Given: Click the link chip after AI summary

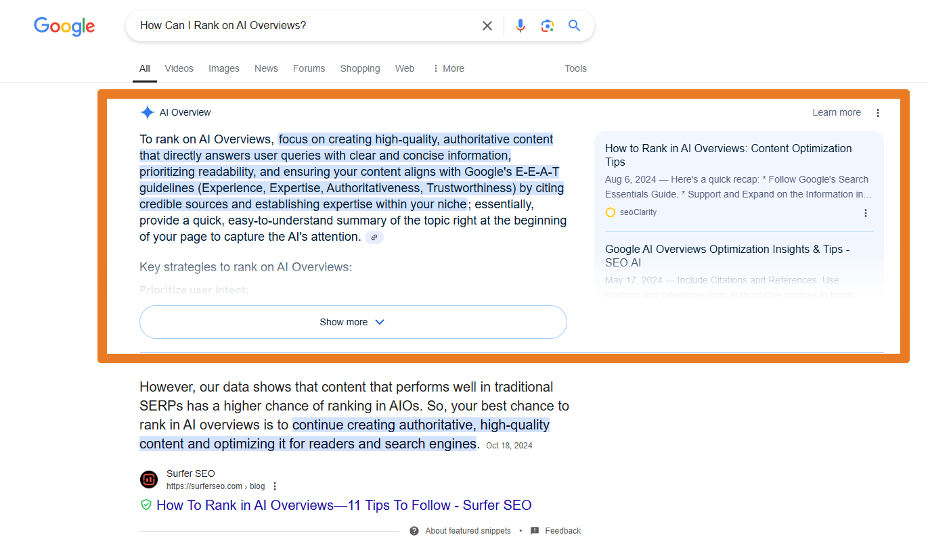Looking at the screenshot, I should coord(374,237).
